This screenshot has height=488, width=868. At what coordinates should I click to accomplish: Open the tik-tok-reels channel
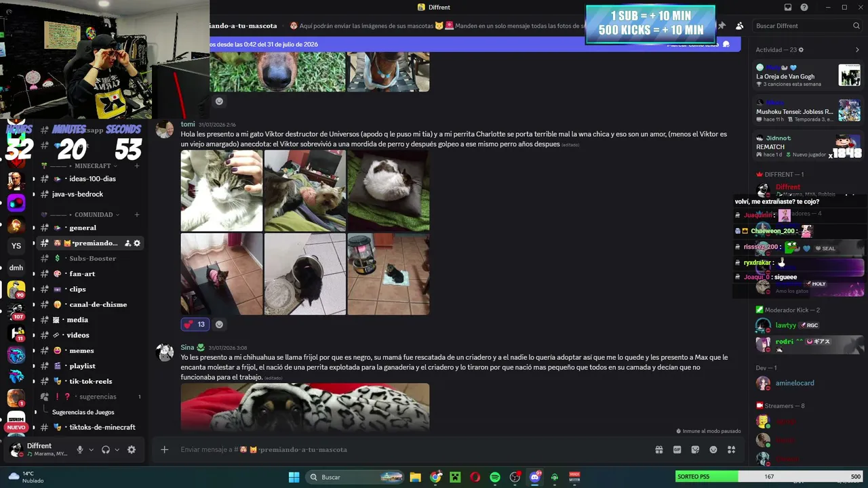pos(91,382)
